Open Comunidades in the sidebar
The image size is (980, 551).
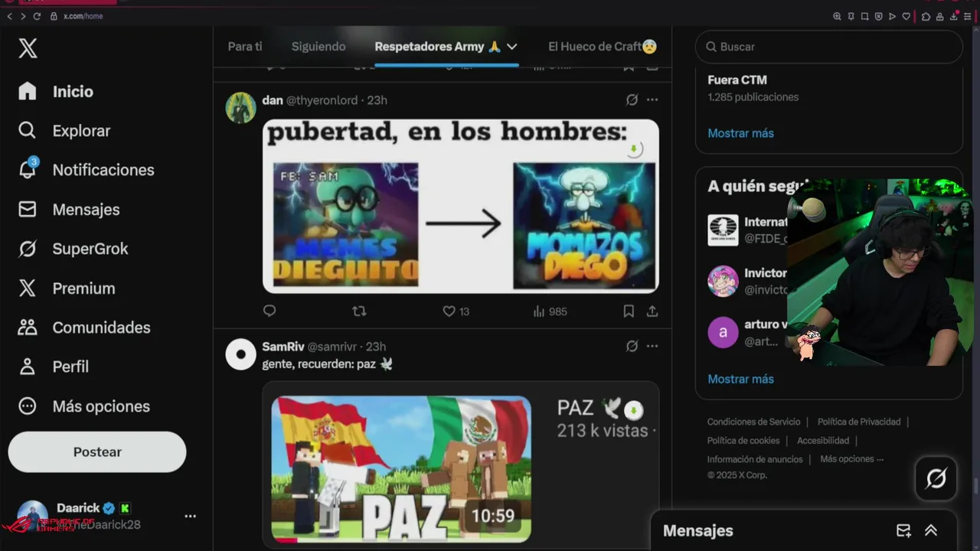pyautogui.click(x=84, y=328)
